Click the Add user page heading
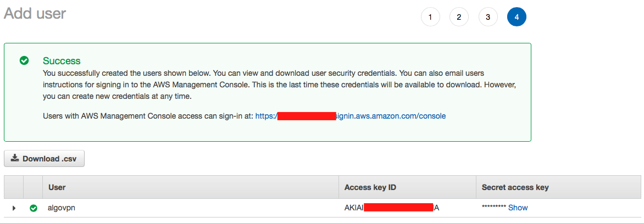This screenshot has width=644, height=223. 35,14
